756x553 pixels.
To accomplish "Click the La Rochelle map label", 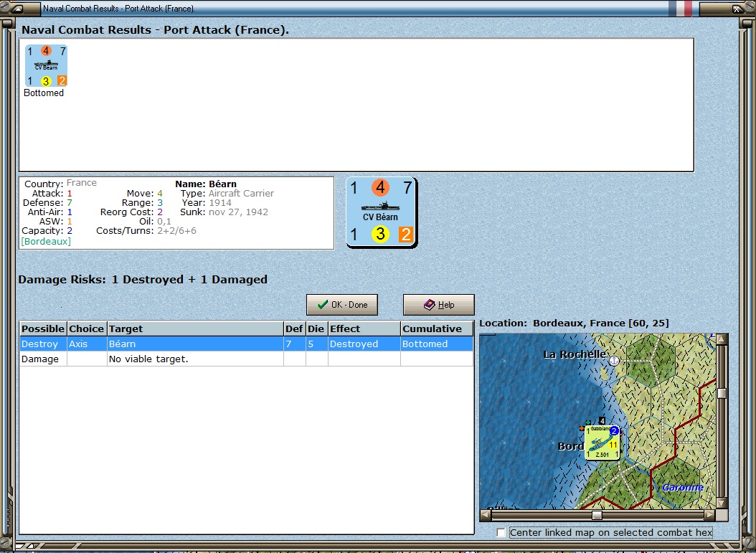I will pyautogui.click(x=575, y=354).
